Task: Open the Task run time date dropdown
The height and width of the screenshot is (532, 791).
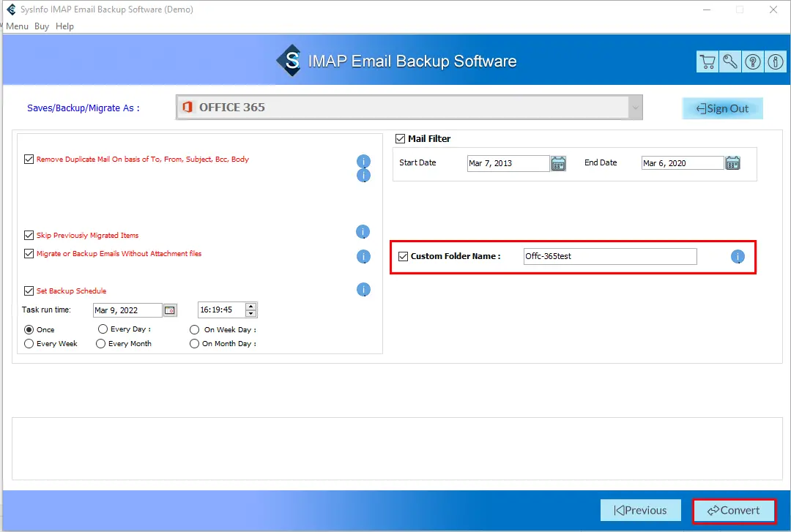Action: click(169, 310)
